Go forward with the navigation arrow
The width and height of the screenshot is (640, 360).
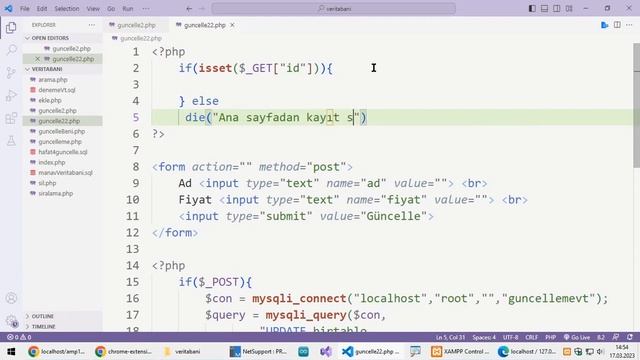point(202,9)
